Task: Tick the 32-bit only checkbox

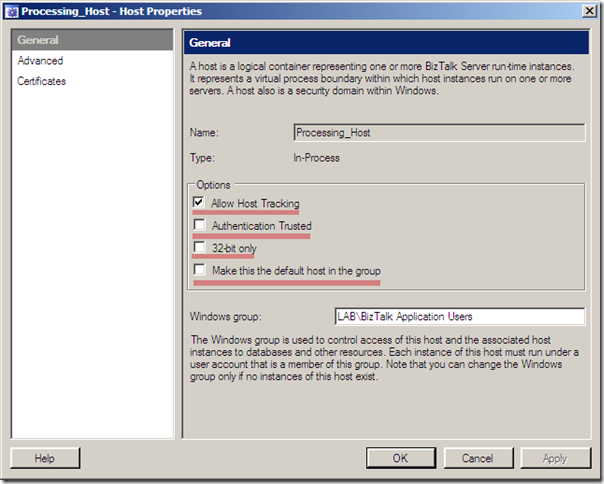Action: [199, 247]
